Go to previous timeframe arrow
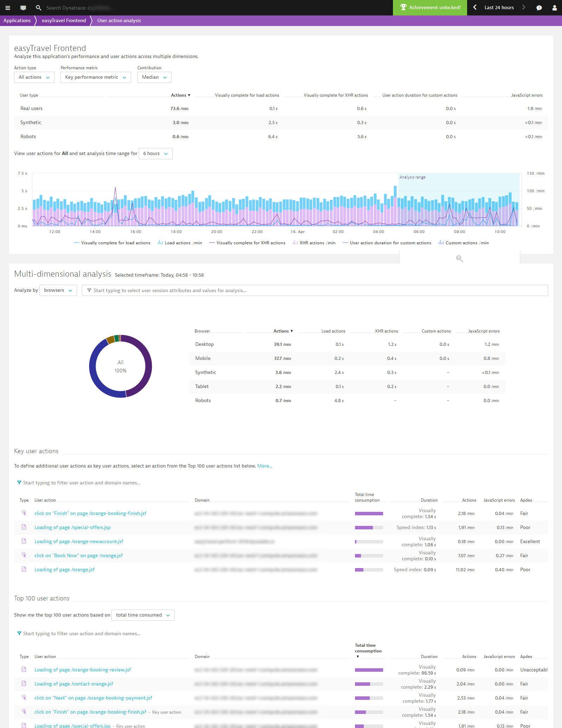 coord(475,7)
